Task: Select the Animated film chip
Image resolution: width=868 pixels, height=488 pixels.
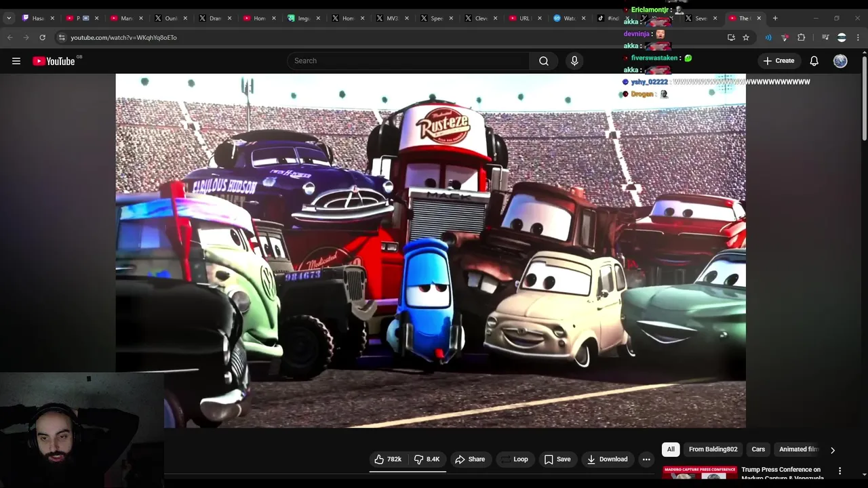Action: (x=798, y=449)
